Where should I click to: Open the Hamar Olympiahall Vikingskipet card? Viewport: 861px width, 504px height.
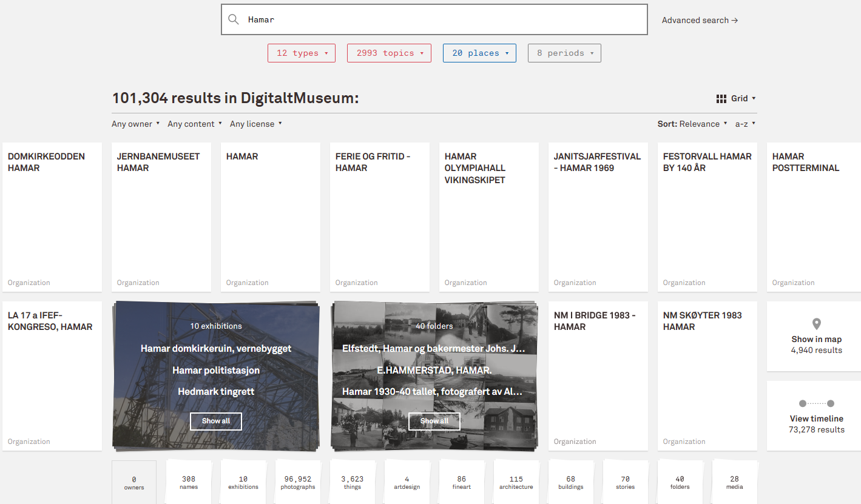[x=489, y=217]
